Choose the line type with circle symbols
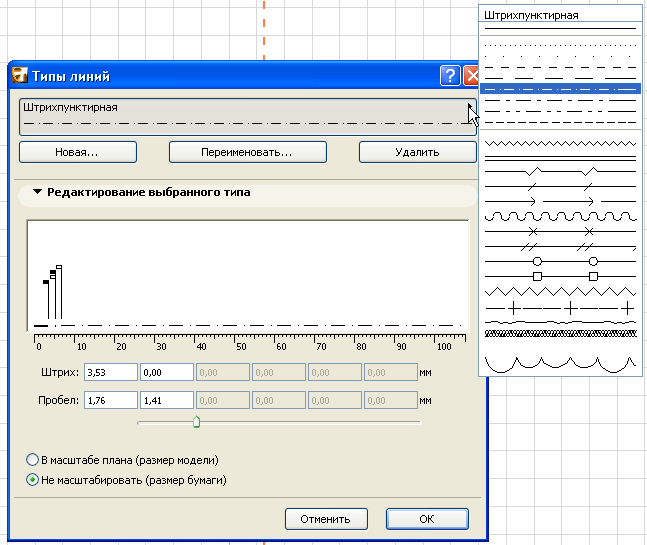This screenshot has height=545, width=647. [560, 261]
